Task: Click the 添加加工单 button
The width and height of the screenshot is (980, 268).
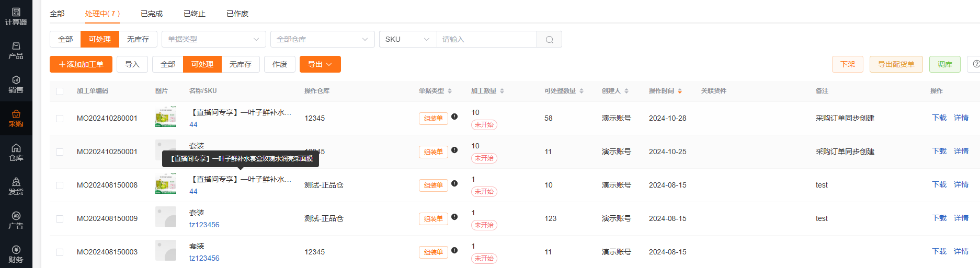Action: [x=81, y=64]
